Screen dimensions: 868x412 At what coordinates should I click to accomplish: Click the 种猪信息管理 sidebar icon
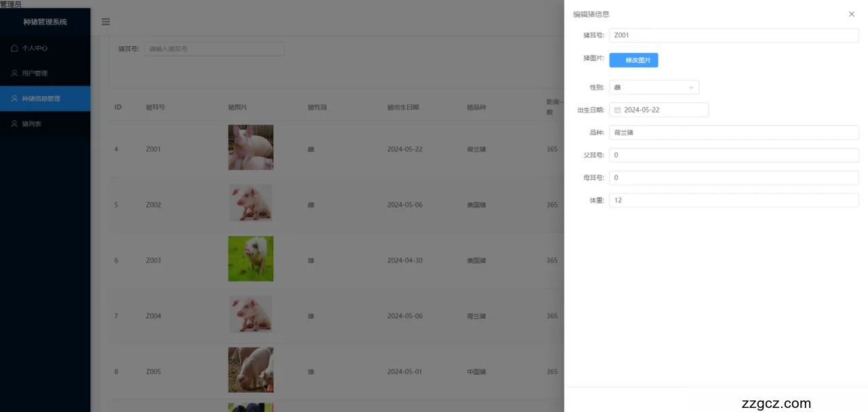pos(14,98)
